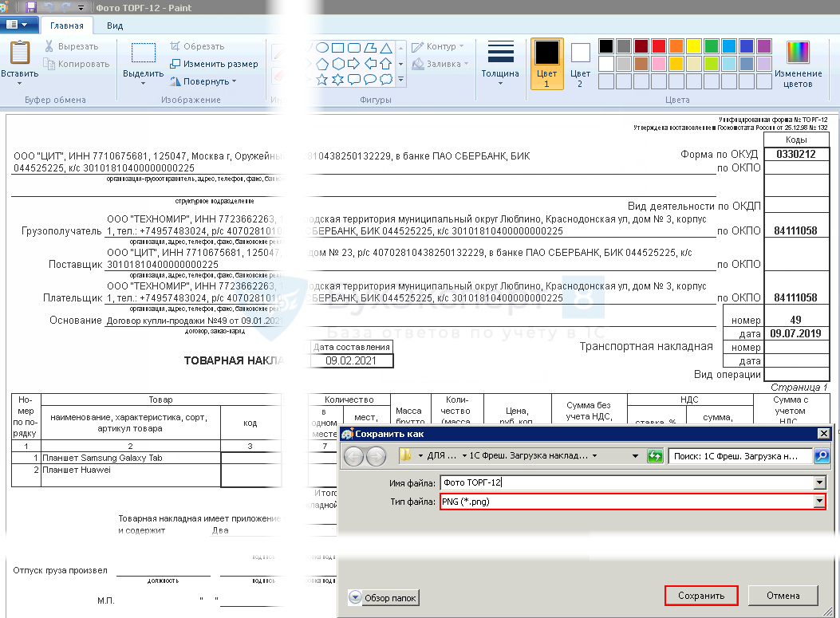This screenshot has width=840, height=618.
Task: Click the forward arrow in the save dialog
Action: pyautogui.click(x=376, y=456)
